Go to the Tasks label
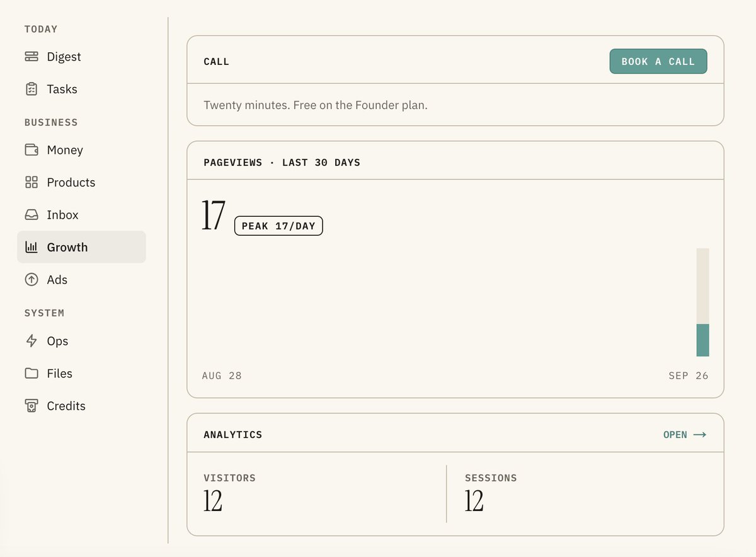The width and height of the screenshot is (756, 557). click(x=62, y=89)
